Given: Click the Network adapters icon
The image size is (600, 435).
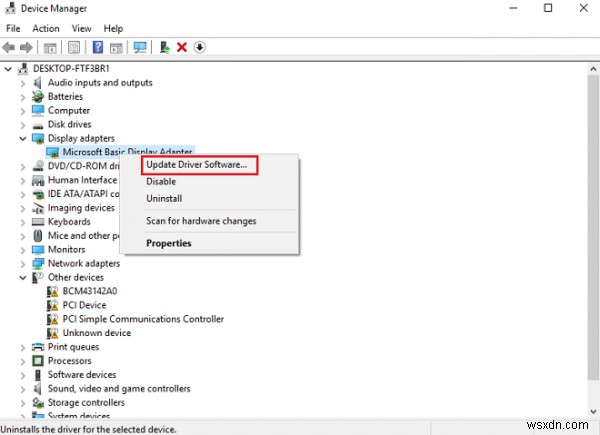Looking at the screenshot, I should [x=38, y=264].
